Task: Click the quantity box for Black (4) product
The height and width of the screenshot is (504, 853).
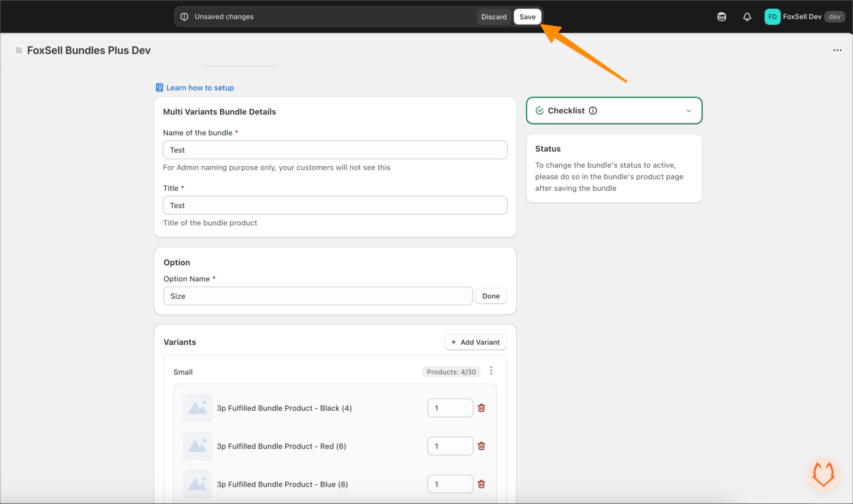Action: [x=449, y=408]
